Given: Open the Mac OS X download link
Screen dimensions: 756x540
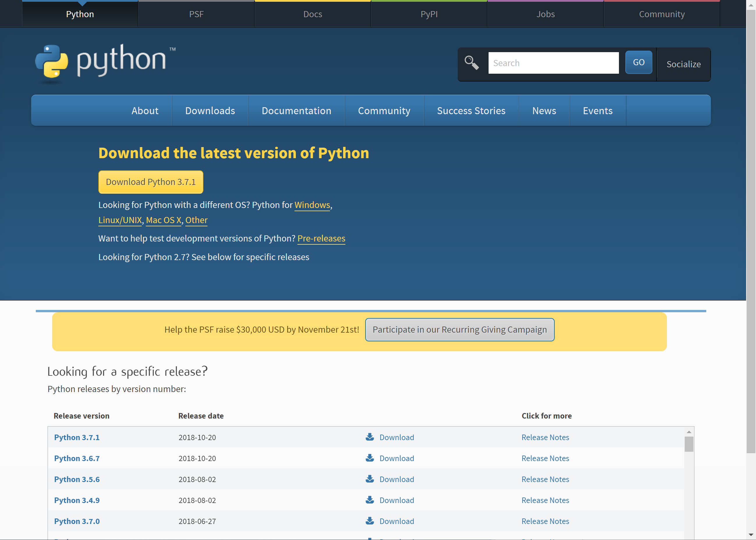Looking at the screenshot, I should [164, 220].
